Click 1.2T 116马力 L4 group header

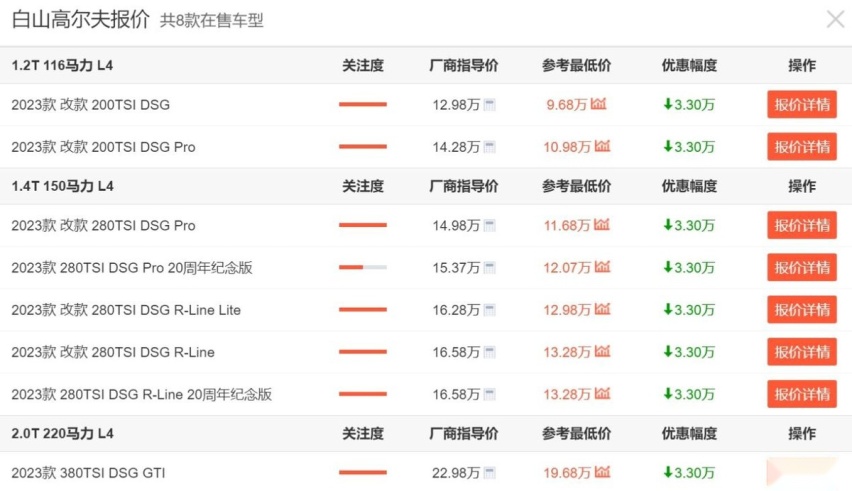(62, 66)
